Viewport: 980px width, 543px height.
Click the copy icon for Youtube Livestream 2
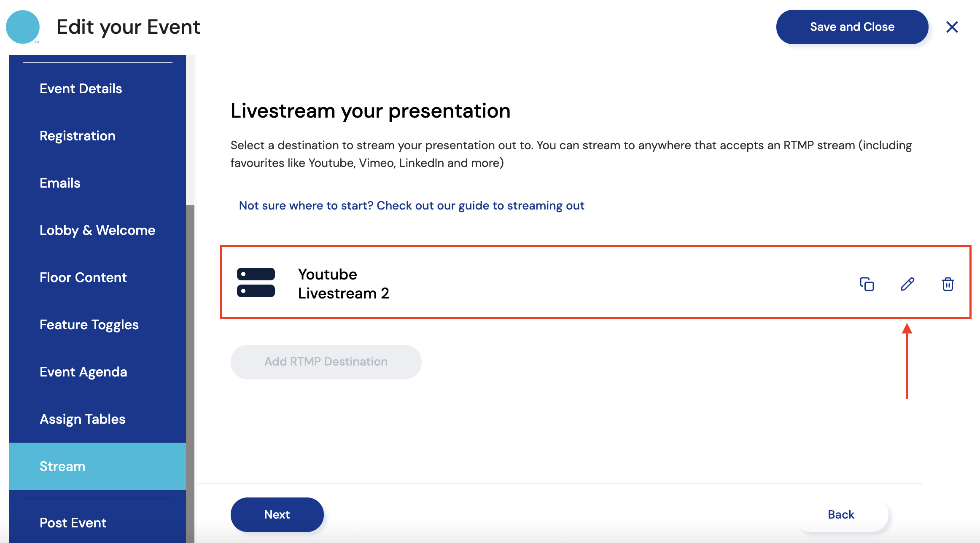point(867,284)
